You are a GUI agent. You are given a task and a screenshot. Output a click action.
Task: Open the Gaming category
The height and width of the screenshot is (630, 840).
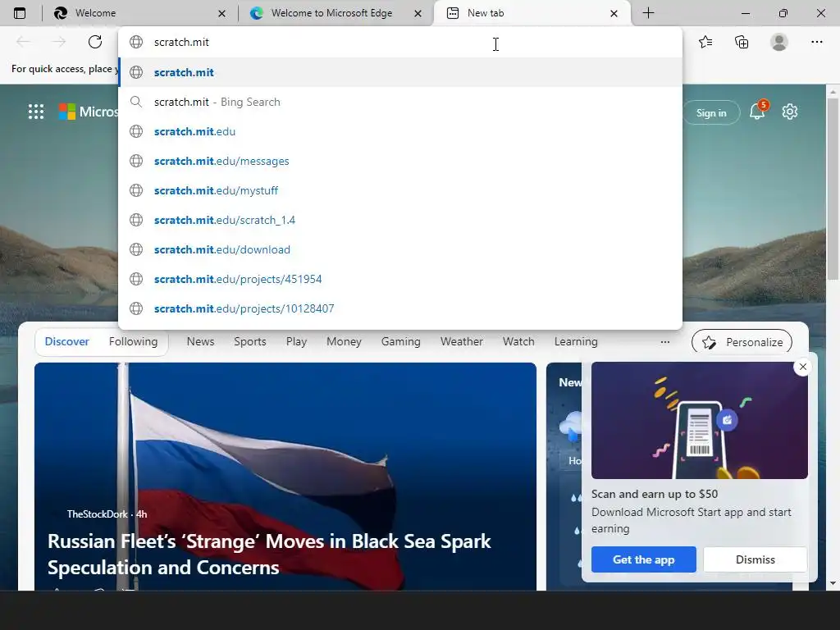400,342
